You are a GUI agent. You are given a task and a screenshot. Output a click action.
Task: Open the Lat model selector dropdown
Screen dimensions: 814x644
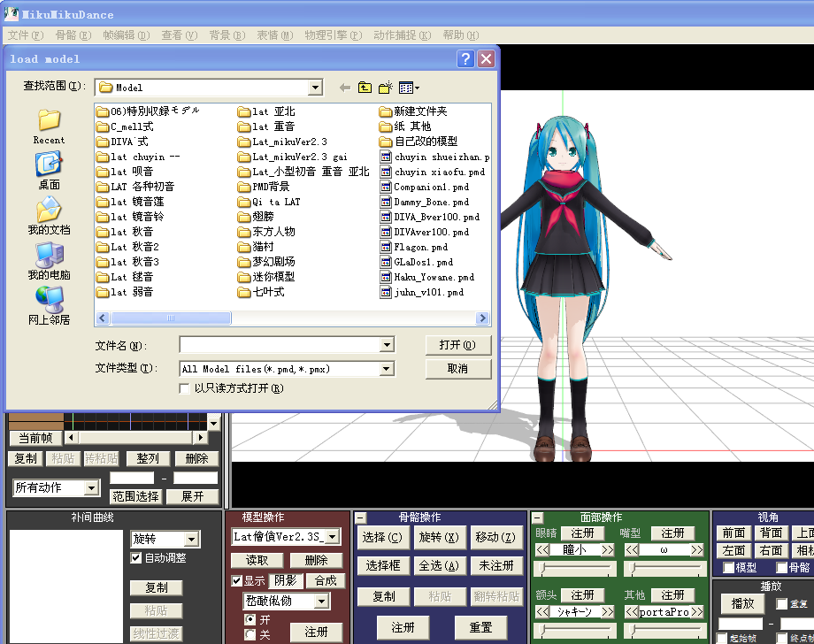333,537
